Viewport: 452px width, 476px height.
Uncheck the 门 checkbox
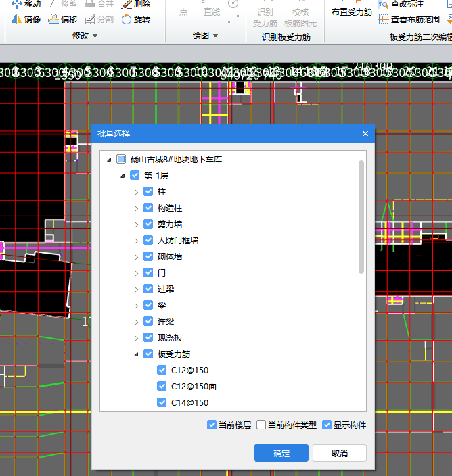[148, 272]
